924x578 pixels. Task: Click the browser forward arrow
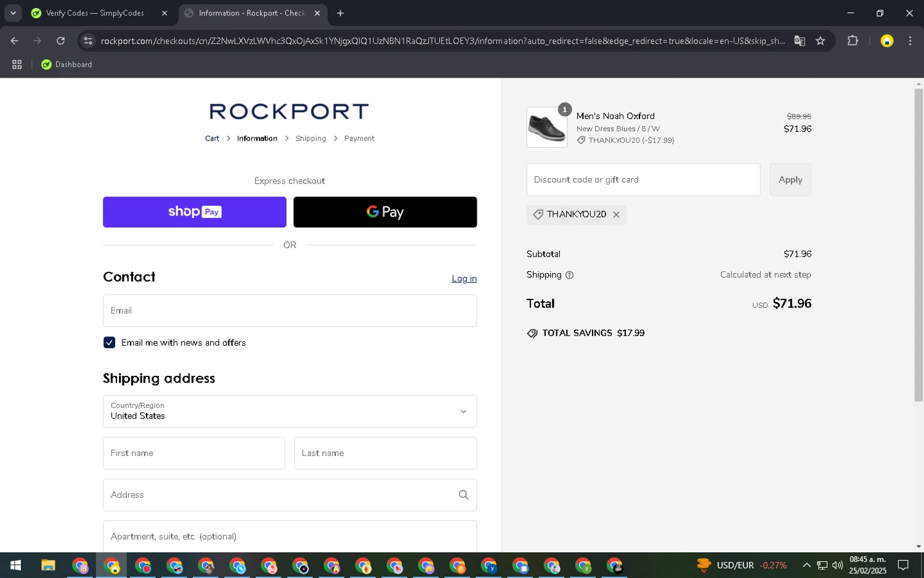pyautogui.click(x=38, y=41)
